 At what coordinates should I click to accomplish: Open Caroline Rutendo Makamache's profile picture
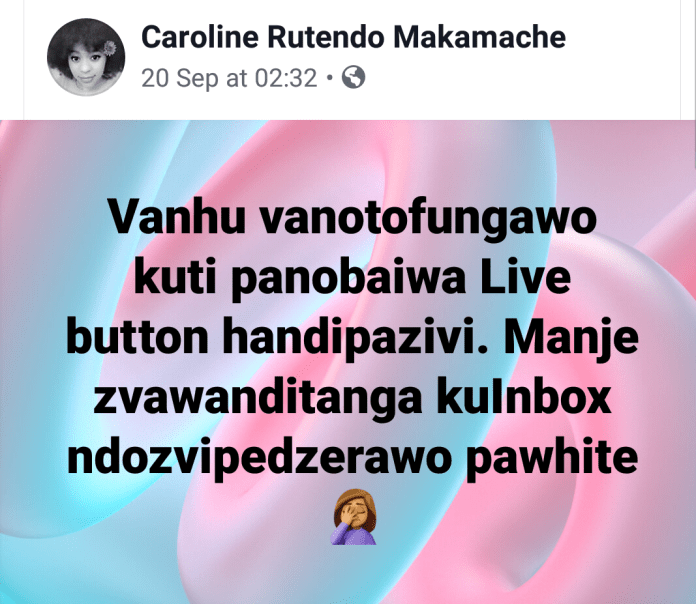[86, 57]
